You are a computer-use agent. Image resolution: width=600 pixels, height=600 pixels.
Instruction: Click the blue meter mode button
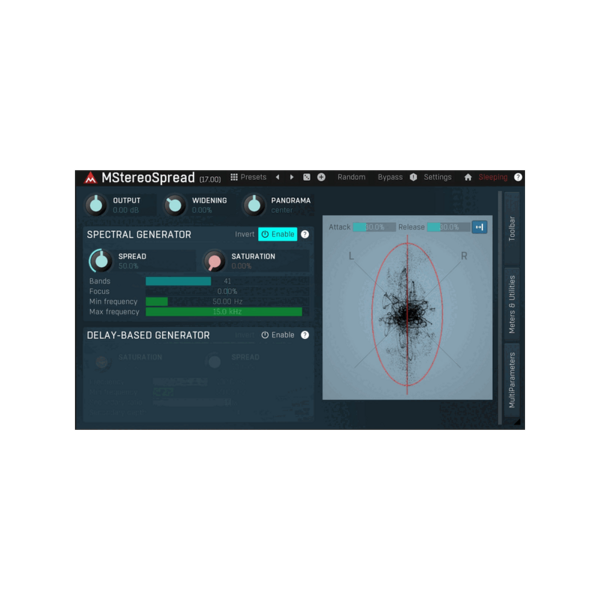[x=479, y=227]
